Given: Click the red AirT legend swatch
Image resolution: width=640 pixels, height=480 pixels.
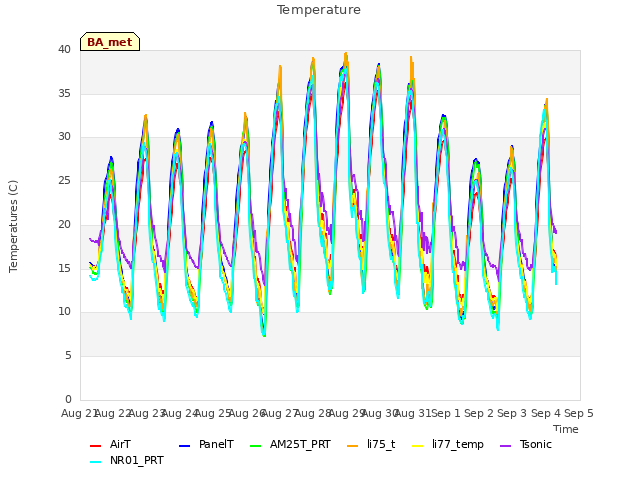Looking at the screenshot, I should 96,446.
